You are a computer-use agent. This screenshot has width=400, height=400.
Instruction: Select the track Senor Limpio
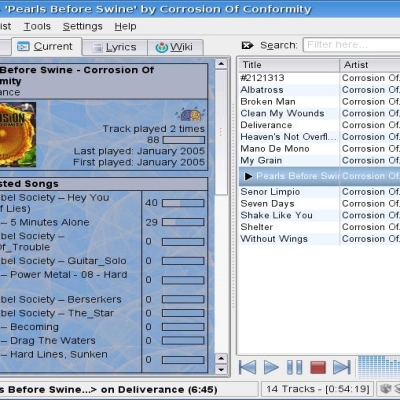pyautogui.click(x=319, y=192)
